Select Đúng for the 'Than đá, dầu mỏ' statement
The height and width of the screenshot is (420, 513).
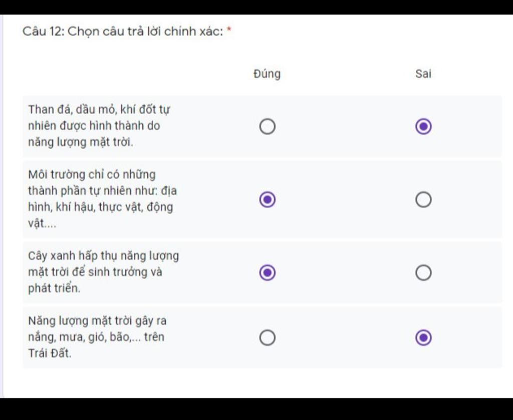coord(267,127)
